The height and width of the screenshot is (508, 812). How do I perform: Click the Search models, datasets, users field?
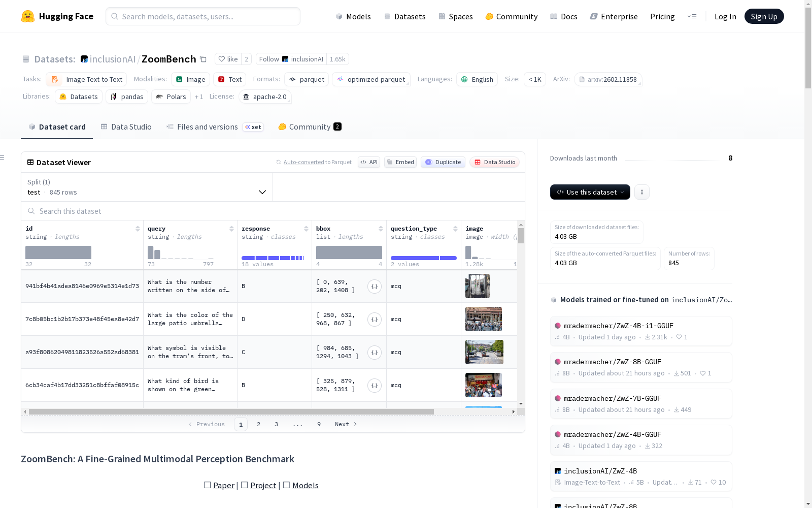click(x=203, y=16)
